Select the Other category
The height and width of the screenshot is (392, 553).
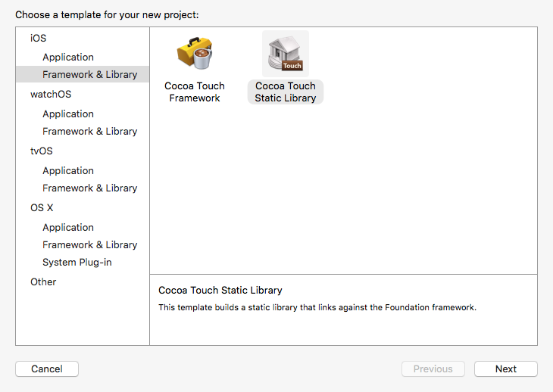(x=43, y=282)
